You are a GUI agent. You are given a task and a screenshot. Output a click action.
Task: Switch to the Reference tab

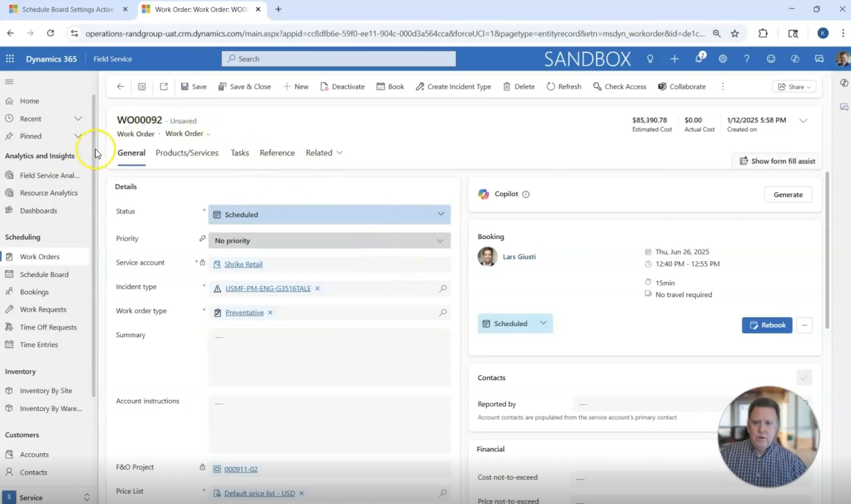click(x=277, y=153)
